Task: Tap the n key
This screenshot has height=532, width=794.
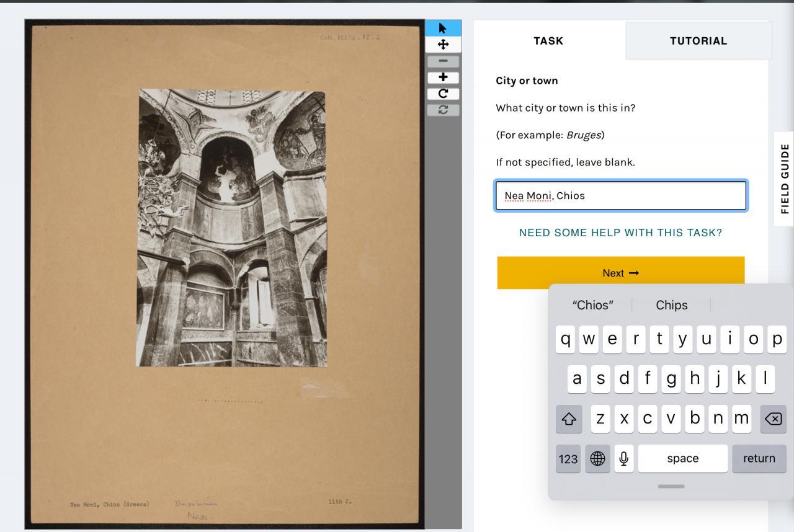Action: pos(718,419)
